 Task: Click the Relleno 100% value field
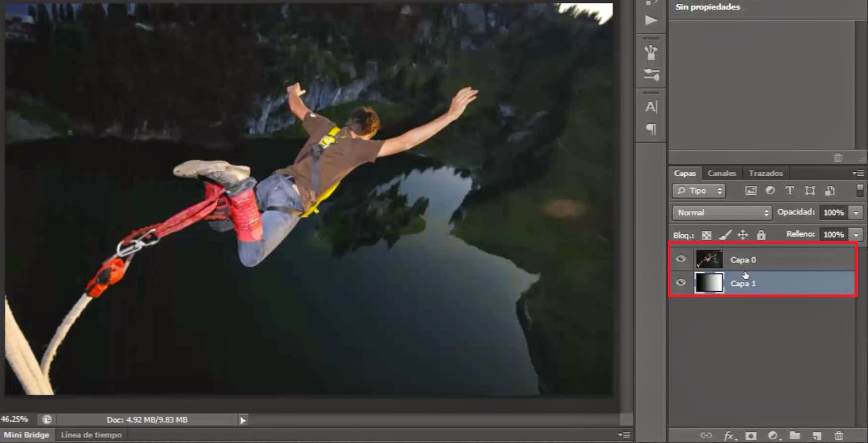834,235
